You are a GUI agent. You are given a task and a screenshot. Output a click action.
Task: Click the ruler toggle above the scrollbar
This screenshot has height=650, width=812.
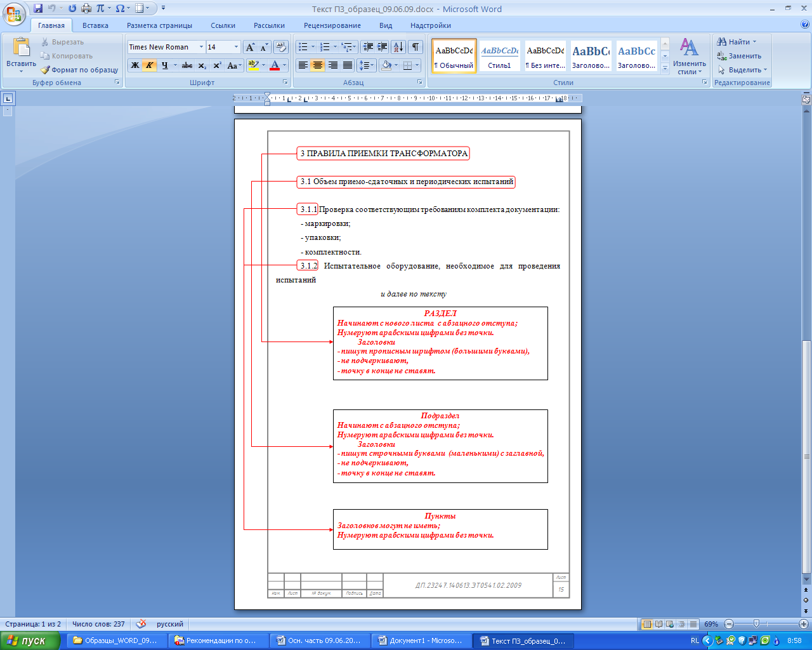pyautogui.click(x=806, y=100)
